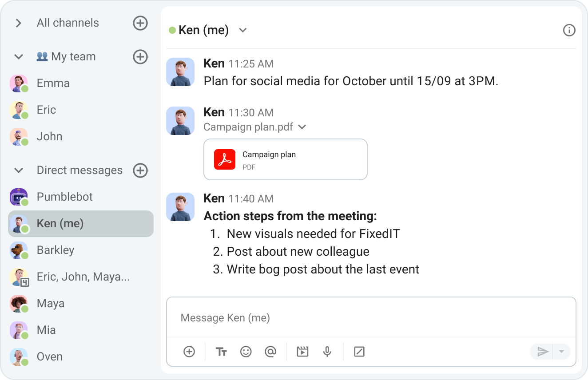This screenshot has width=588, height=380.
Task: Add a new channel
Action: click(x=140, y=23)
